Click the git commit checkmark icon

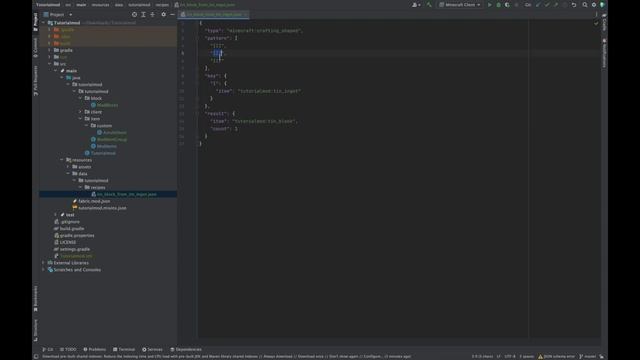(547, 5)
